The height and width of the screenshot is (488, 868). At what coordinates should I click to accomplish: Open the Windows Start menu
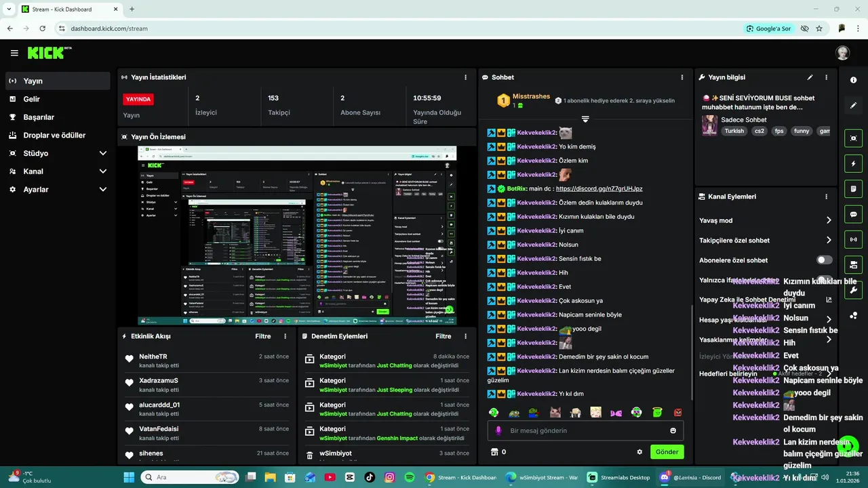pyautogui.click(x=129, y=477)
